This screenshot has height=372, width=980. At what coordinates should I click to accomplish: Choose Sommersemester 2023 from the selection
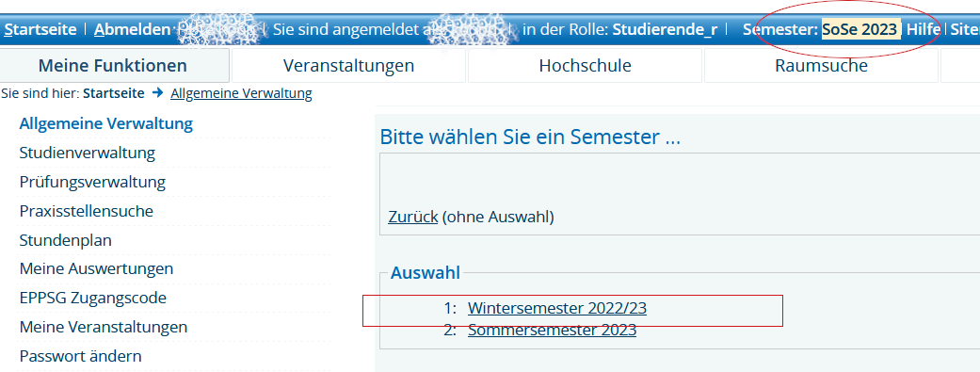552,330
